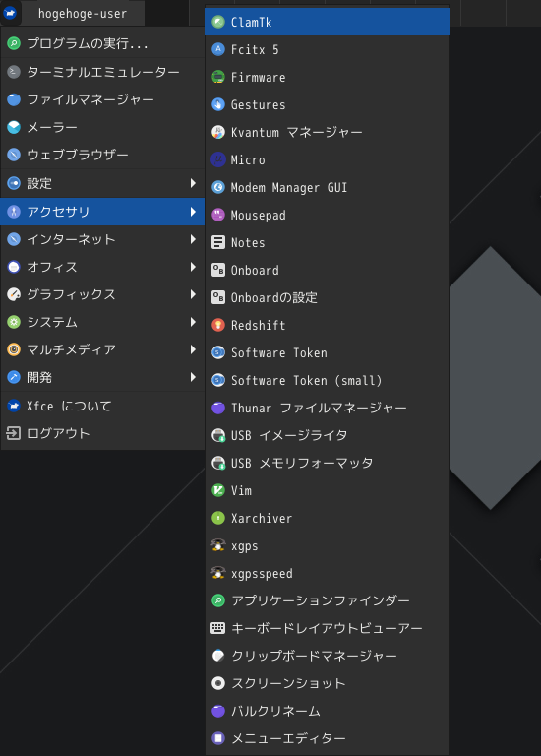Viewport: 541px width, 756px height.
Task: Open バルクリネーム tool
Action: [x=327, y=711]
